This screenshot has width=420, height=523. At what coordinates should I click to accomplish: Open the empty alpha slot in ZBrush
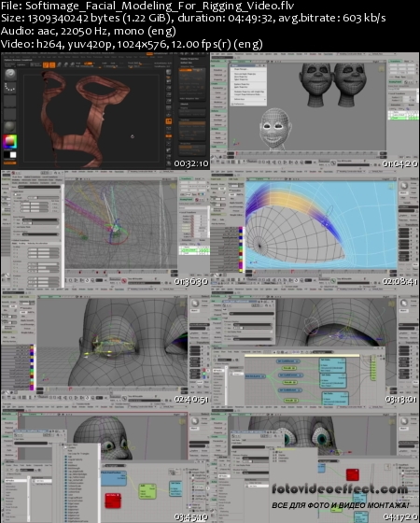pos(10,101)
